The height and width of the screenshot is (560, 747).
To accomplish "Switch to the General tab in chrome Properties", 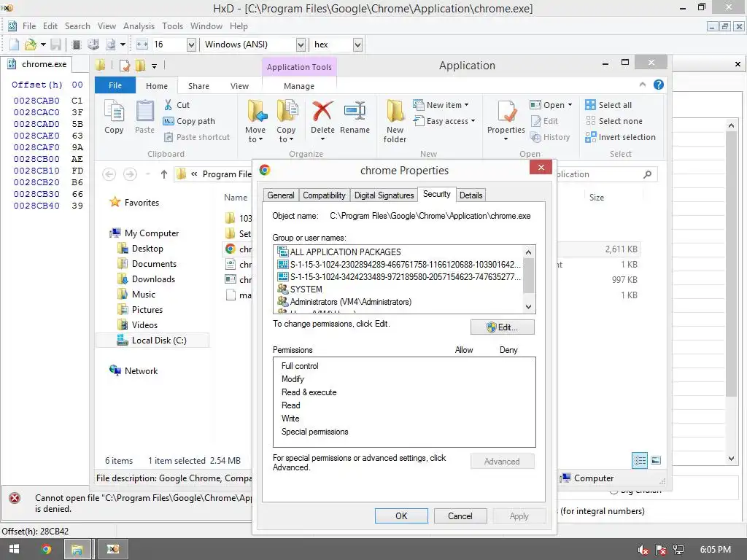I will pos(281,195).
